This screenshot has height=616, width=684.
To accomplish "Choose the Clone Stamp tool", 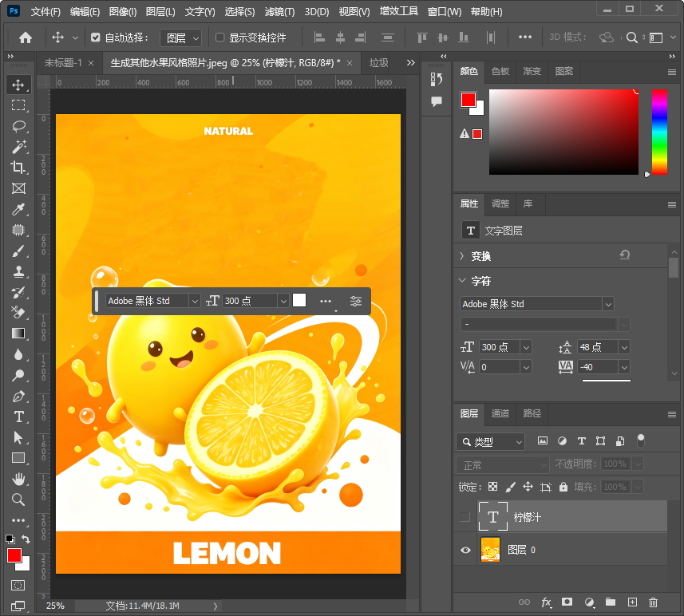I will pyautogui.click(x=18, y=272).
